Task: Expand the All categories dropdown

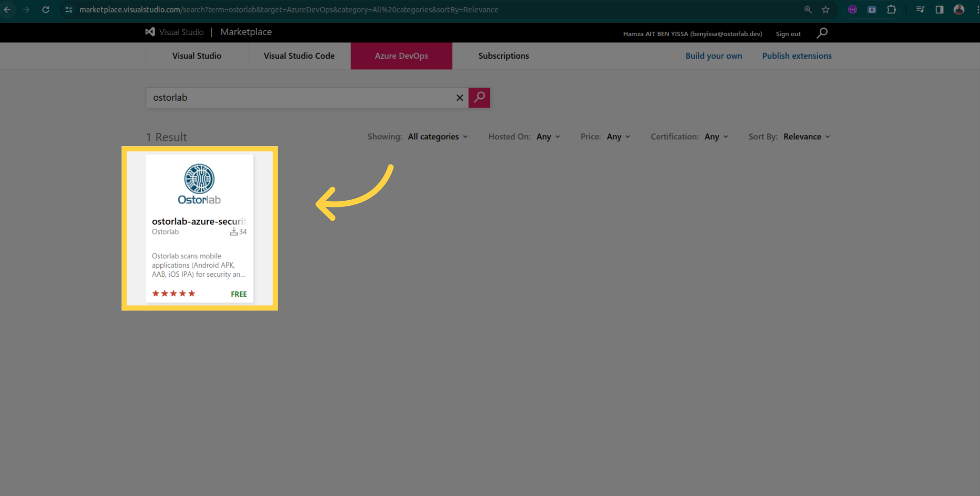Action: (437, 137)
